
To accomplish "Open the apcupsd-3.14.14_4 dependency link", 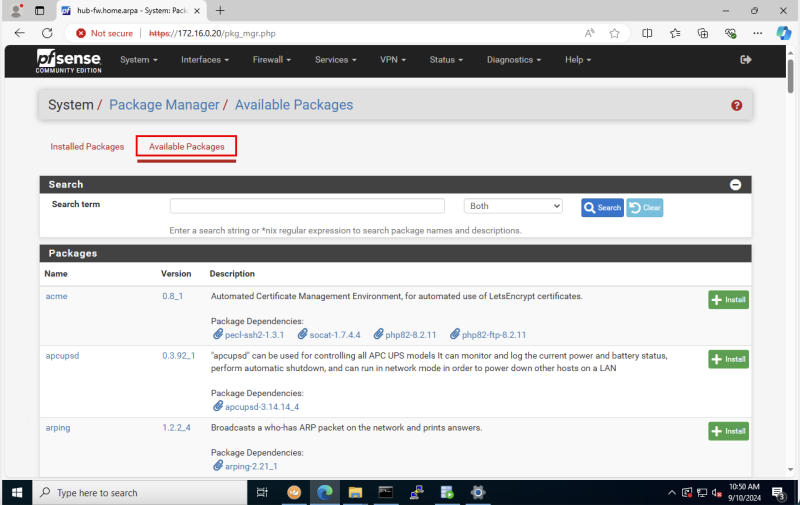I will point(261,407).
